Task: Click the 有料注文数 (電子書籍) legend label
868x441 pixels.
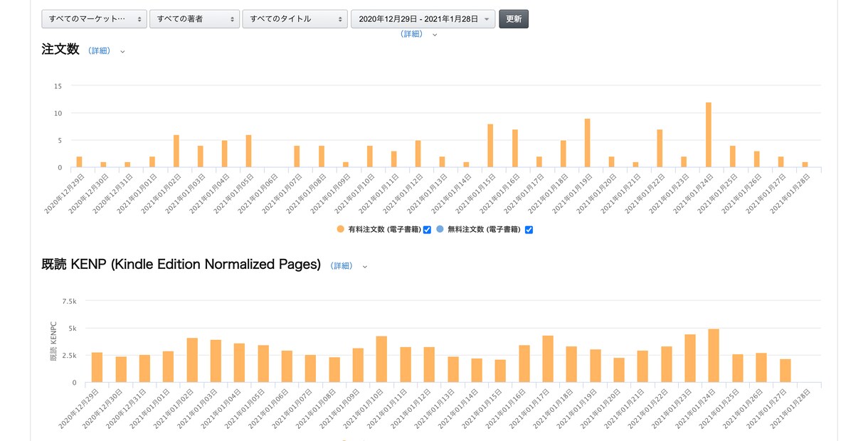Action: [x=384, y=230]
